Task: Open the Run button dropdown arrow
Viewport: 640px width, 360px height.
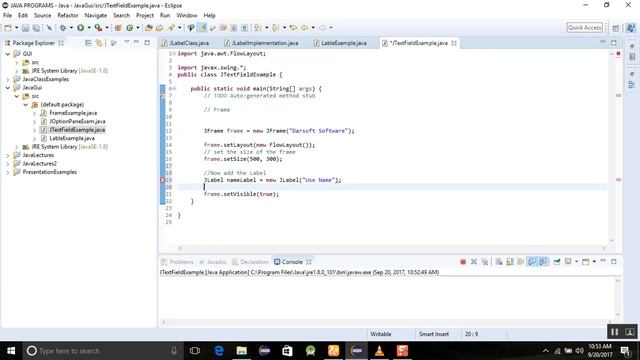Action: (89, 28)
